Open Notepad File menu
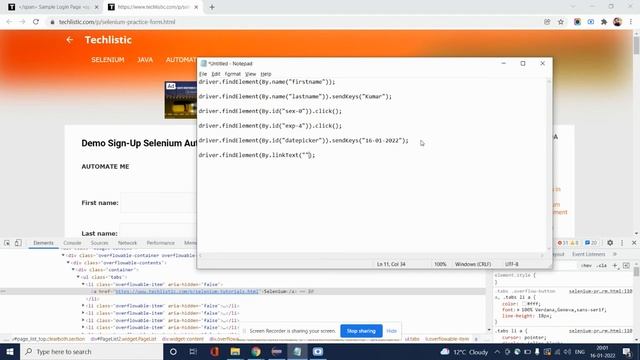Image resolution: width=640 pixels, height=360 pixels. 203,74
